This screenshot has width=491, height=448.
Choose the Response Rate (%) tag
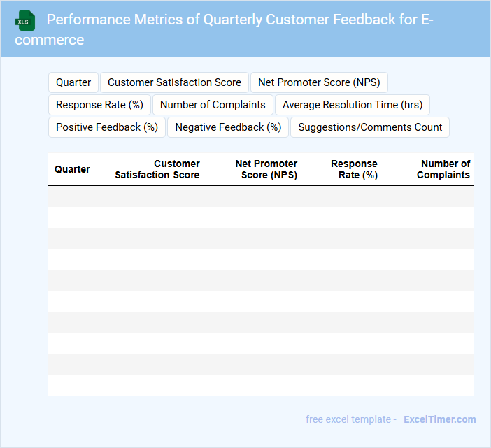(99, 105)
